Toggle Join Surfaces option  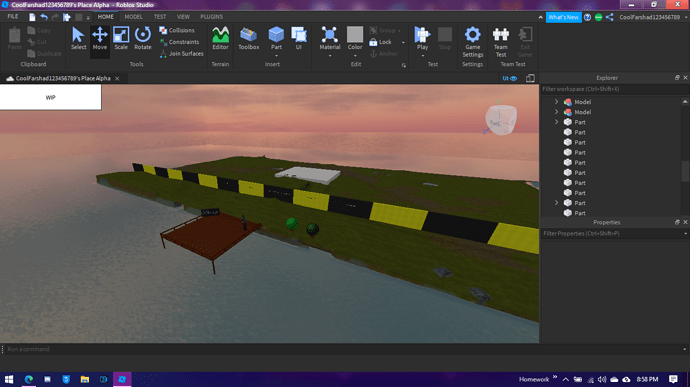pos(182,54)
